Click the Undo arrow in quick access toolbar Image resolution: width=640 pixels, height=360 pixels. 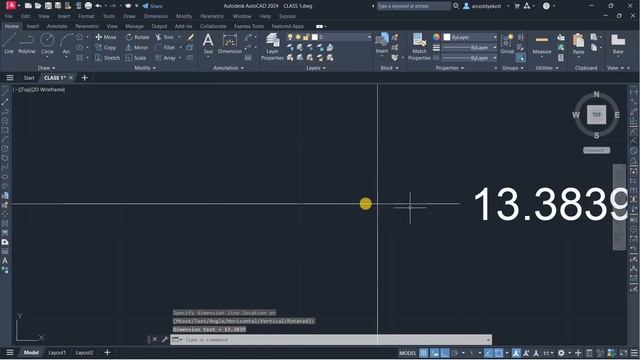pyautogui.click(x=98, y=6)
